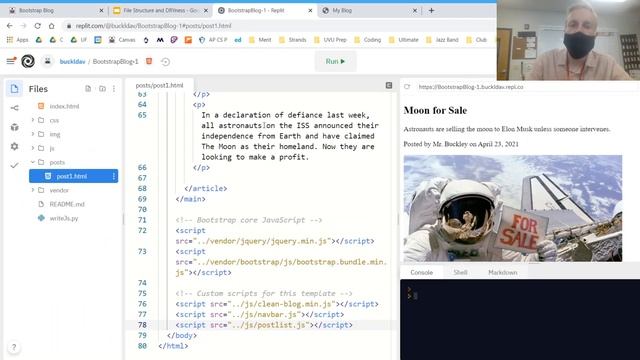Screen dimensions: 640x360
Task: Click the HTML language badge icon
Action: tap(149, 61)
